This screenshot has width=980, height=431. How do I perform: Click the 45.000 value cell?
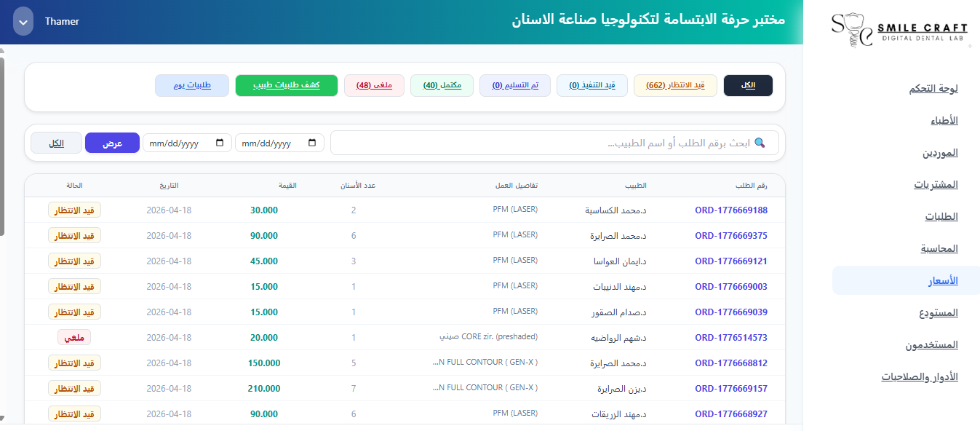pos(264,261)
